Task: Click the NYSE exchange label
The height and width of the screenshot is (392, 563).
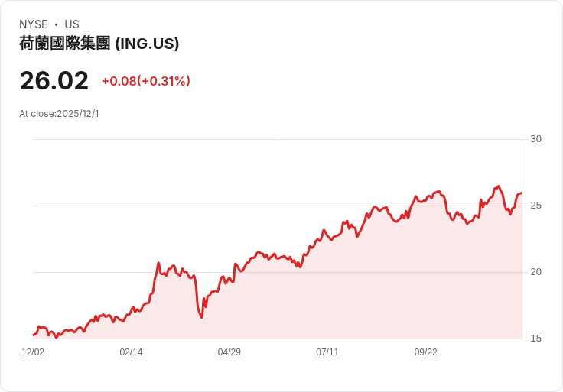Action: coord(34,24)
